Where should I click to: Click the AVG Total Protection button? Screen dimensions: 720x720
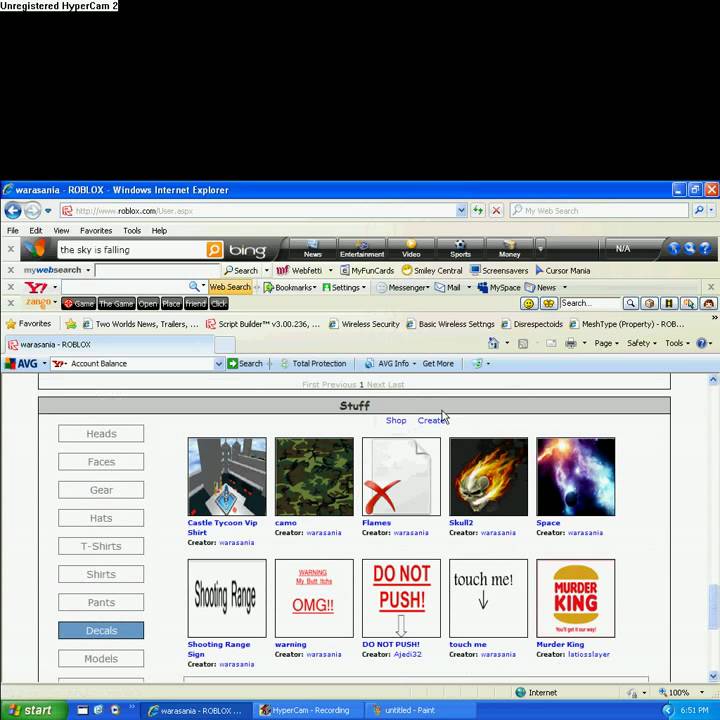pyautogui.click(x=314, y=364)
